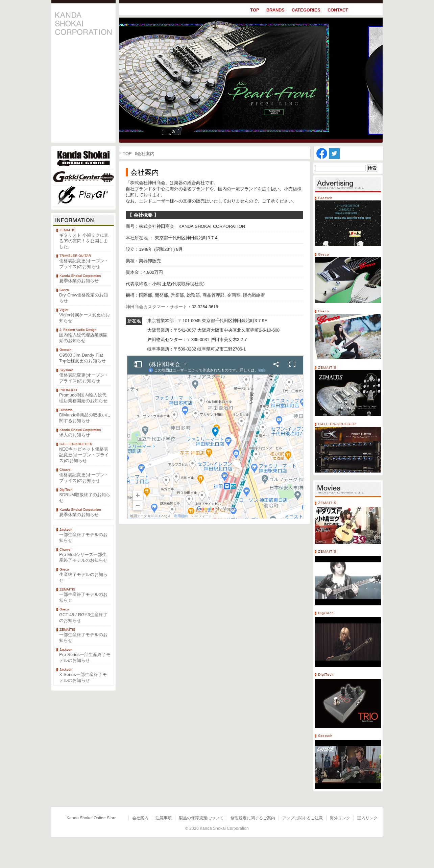434x868 pixels.
Task: Focus the site search field
Action: [340, 168]
